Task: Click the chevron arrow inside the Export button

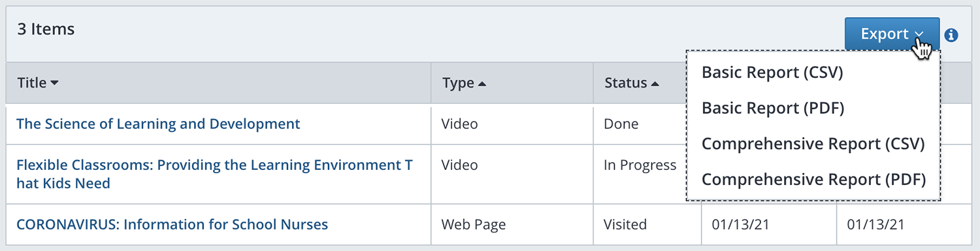Action: pyautogui.click(x=919, y=35)
